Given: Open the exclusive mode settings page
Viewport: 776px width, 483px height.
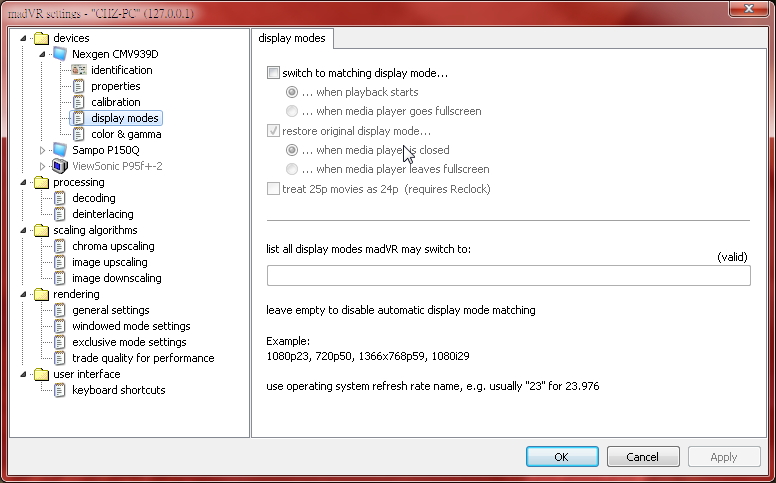Looking at the screenshot, I should point(129,342).
